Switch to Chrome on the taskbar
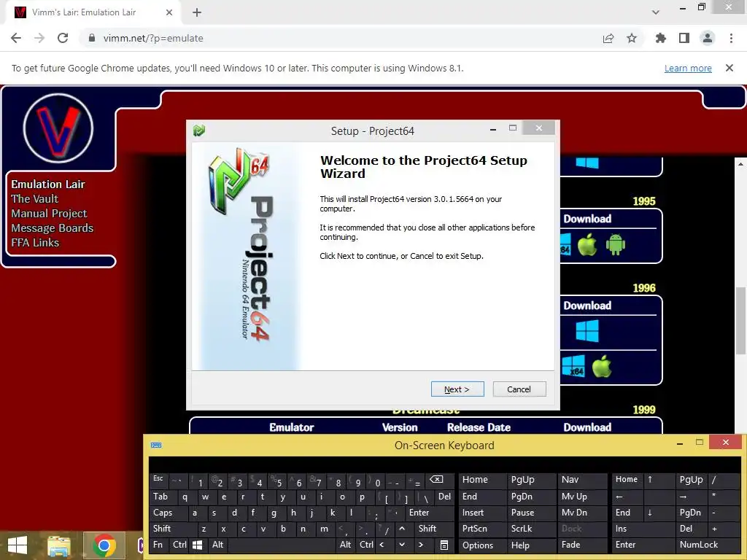This screenshot has width=747, height=560. click(x=104, y=545)
